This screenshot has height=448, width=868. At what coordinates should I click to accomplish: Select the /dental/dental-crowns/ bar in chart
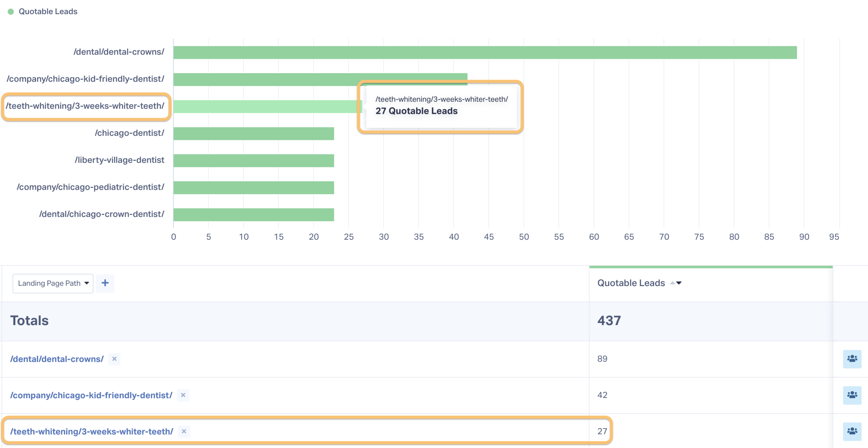(x=485, y=53)
